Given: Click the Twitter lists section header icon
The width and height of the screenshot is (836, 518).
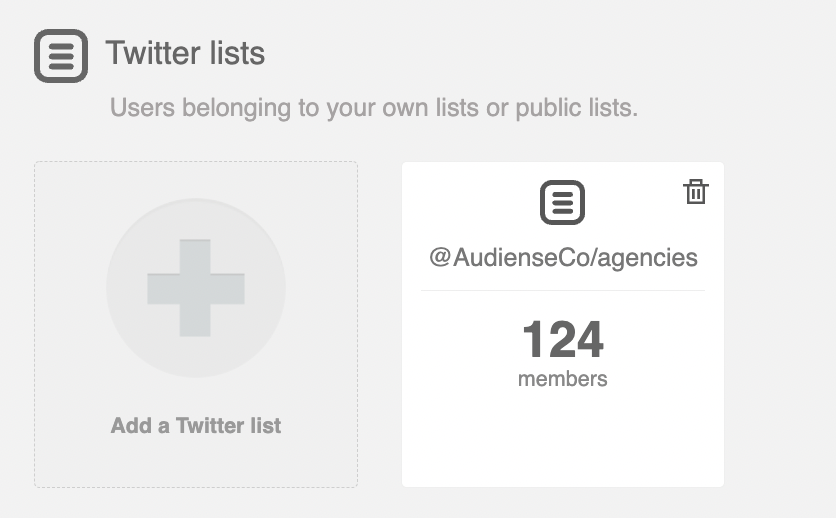Looking at the screenshot, I should click(61, 56).
